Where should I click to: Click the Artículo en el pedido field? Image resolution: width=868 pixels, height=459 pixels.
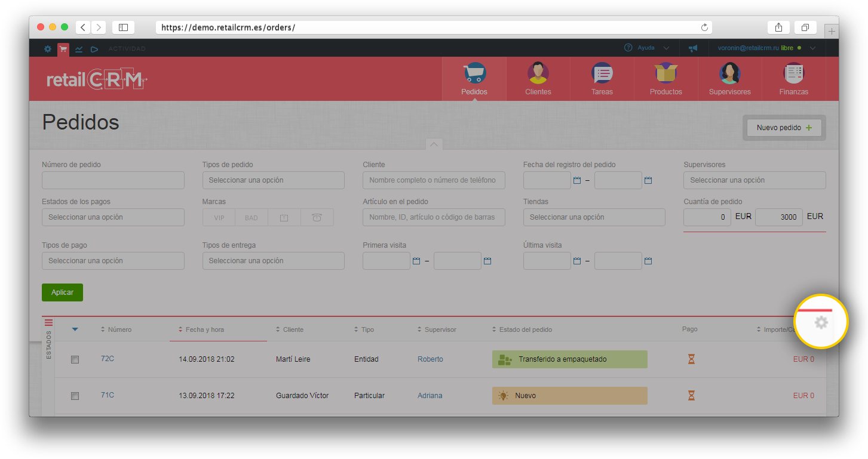point(434,217)
